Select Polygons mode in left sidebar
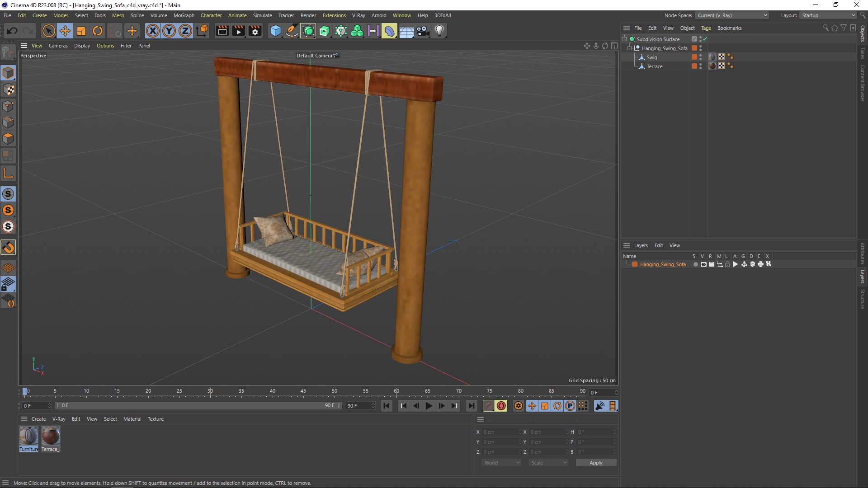The image size is (868, 488). coord(8,138)
